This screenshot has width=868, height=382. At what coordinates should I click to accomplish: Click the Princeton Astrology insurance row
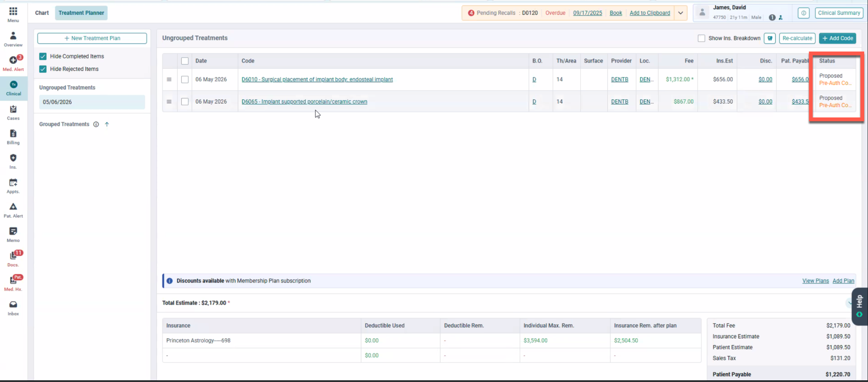(x=431, y=340)
